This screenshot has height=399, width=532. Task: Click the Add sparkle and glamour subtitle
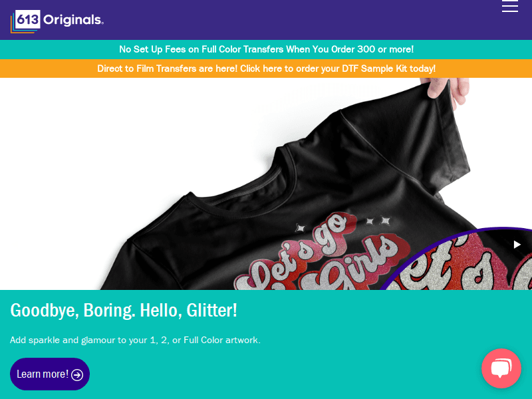point(135,340)
